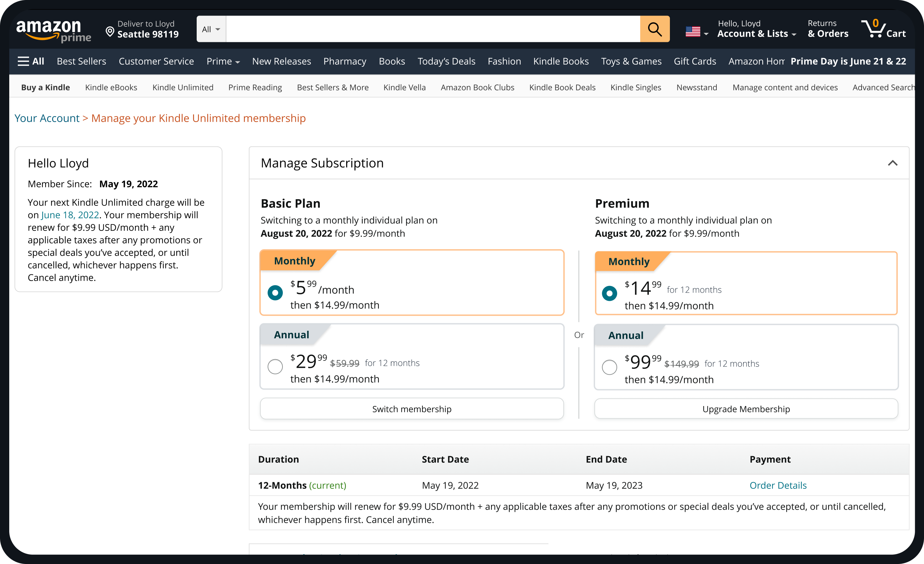
Task: Click Prime Day is June 21 & 22 banner
Action: click(848, 61)
